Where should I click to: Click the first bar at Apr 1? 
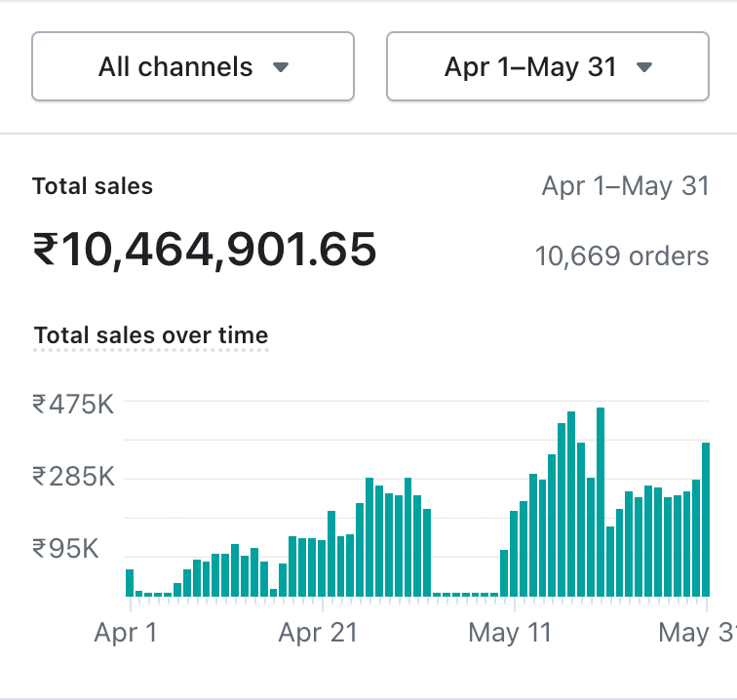coord(130,583)
